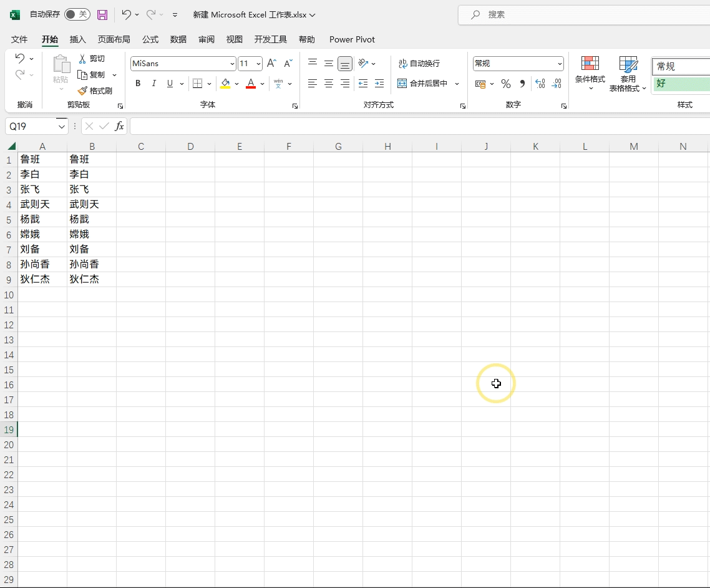Apply the Format Painter (格式刷)
710x588 pixels.
point(96,91)
